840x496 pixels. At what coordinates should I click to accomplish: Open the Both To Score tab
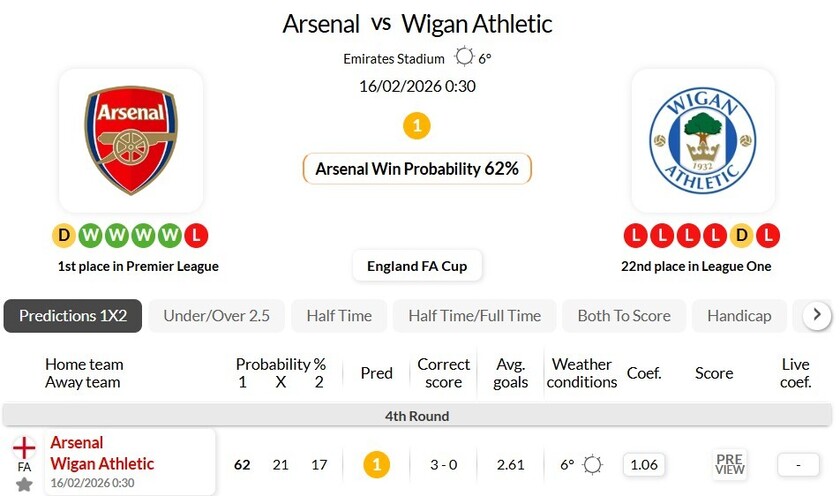(624, 316)
